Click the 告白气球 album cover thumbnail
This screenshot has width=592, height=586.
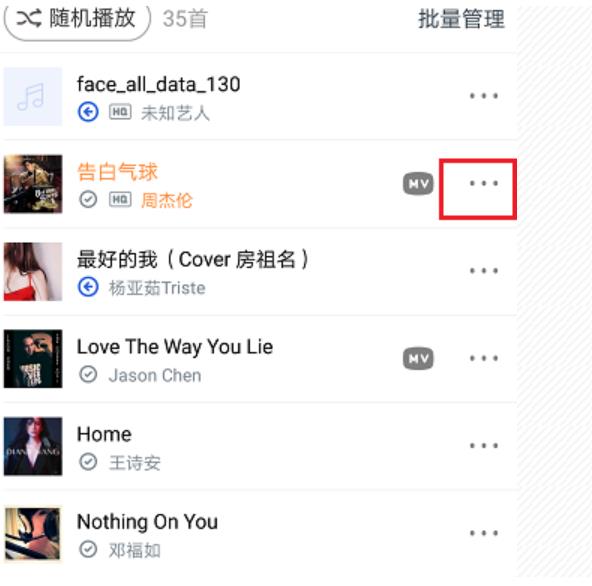(x=33, y=184)
